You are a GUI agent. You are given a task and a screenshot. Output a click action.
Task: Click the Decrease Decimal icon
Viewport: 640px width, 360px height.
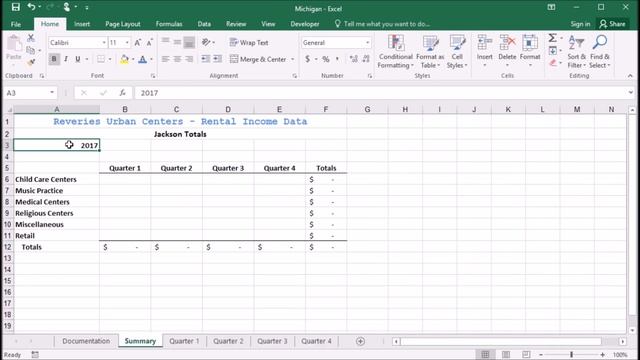click(x=366, y=59)
